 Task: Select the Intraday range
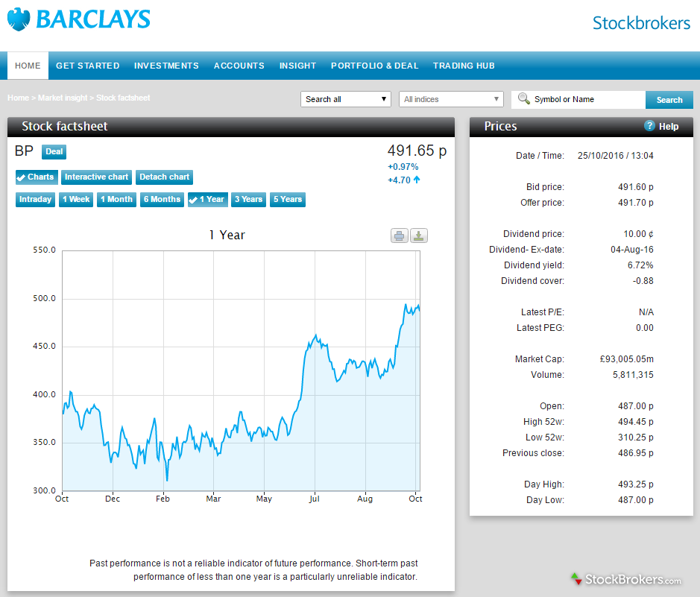(x=35, y=200)
